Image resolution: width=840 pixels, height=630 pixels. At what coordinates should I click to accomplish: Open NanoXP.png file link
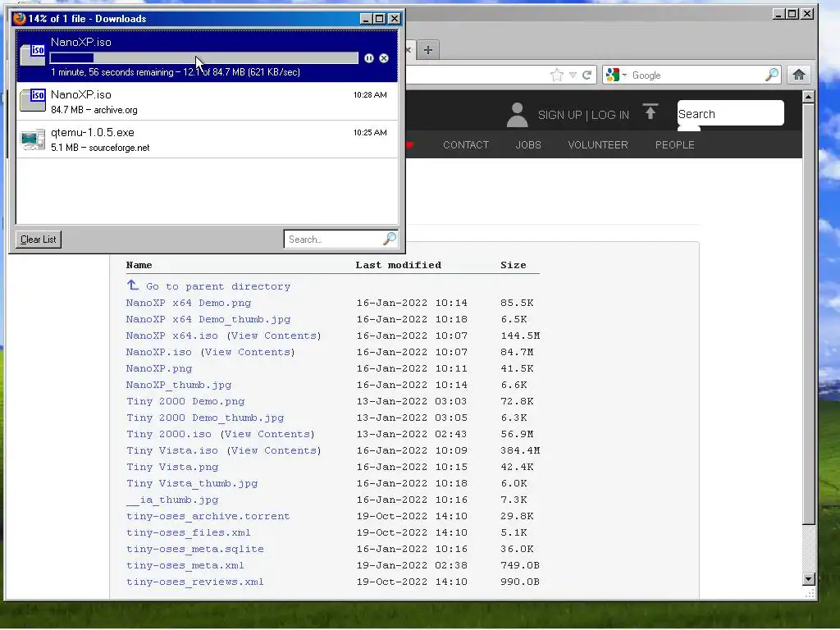coord(158,368)
